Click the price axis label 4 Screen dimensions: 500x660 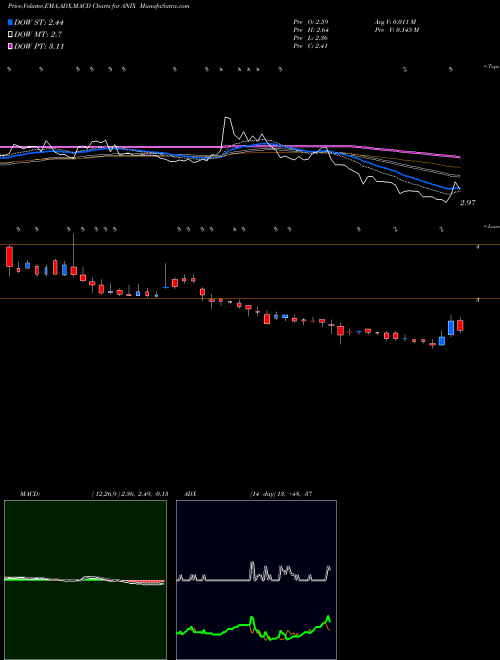point(478,247)
